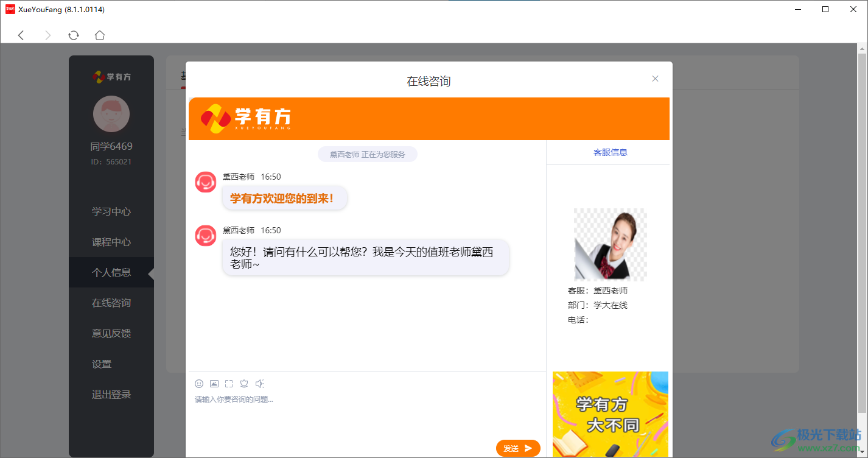Screen dimensions: 868x458
Task: Click the rate service flower icon
Action: [x=244, y=384]
